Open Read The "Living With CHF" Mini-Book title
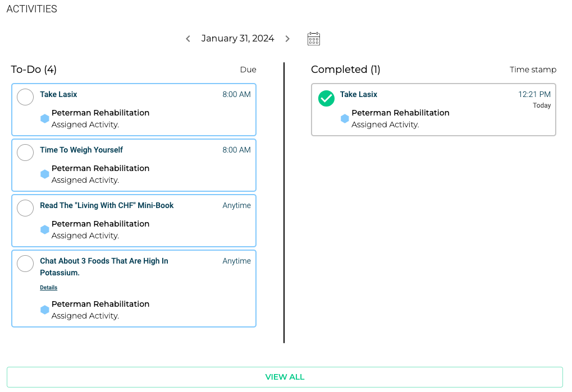572x392 pixels. (107, 205)
